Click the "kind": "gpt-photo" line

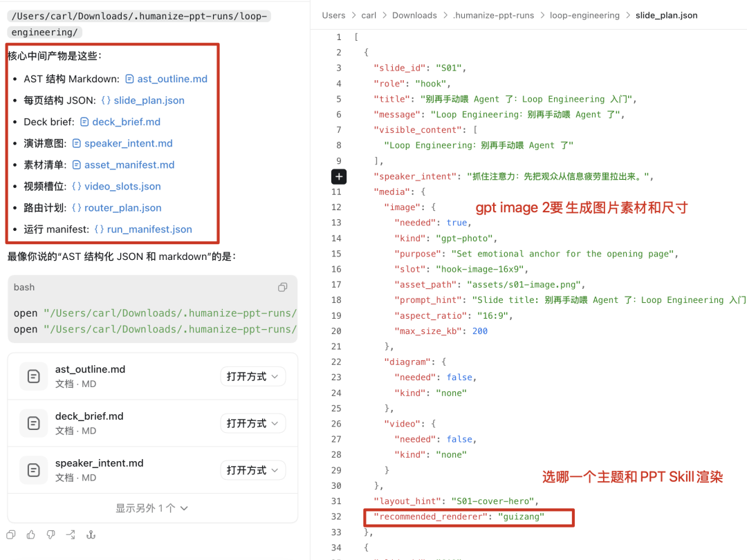coord(445,239)
